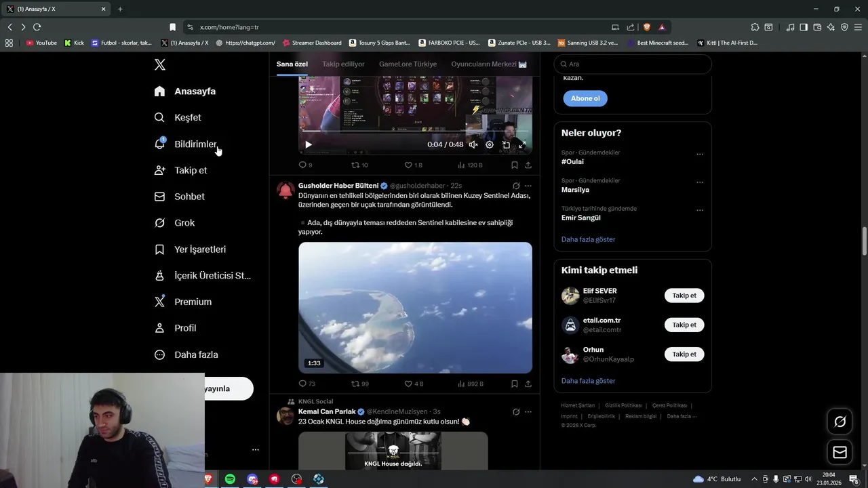
Task: Open Brave main hamburger menu
Action: [857, 27]
